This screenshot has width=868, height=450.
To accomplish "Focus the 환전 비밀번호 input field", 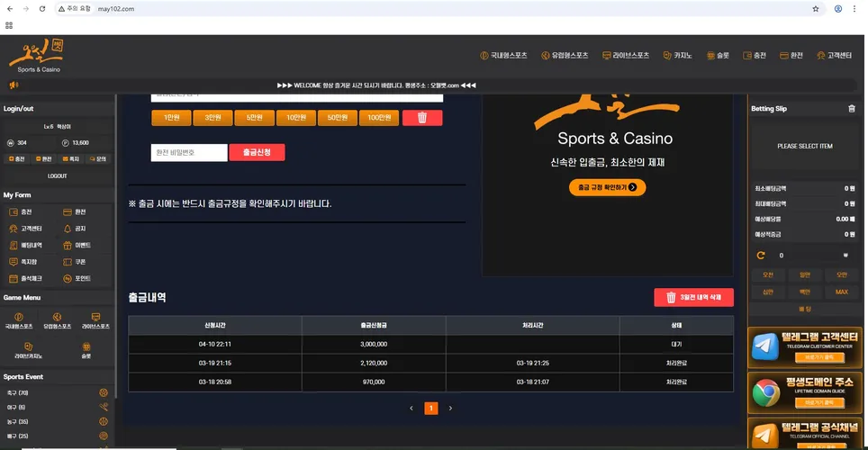I will pyautogui.click(x=189, y=152).
